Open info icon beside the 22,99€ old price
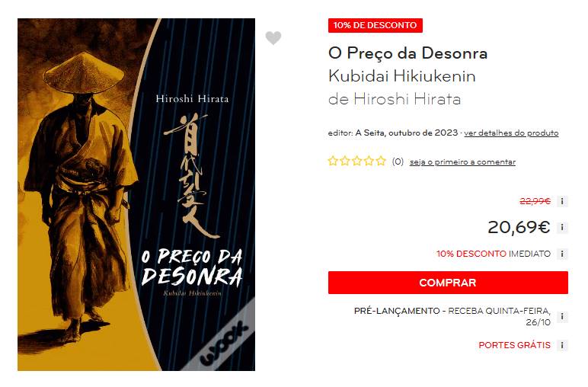 pos(562,201)
